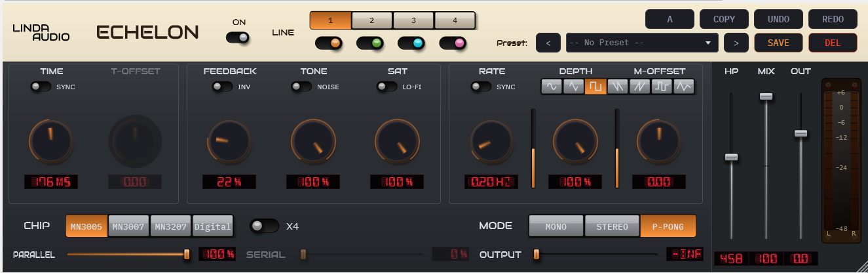Click the A state button

pos(670,19)
